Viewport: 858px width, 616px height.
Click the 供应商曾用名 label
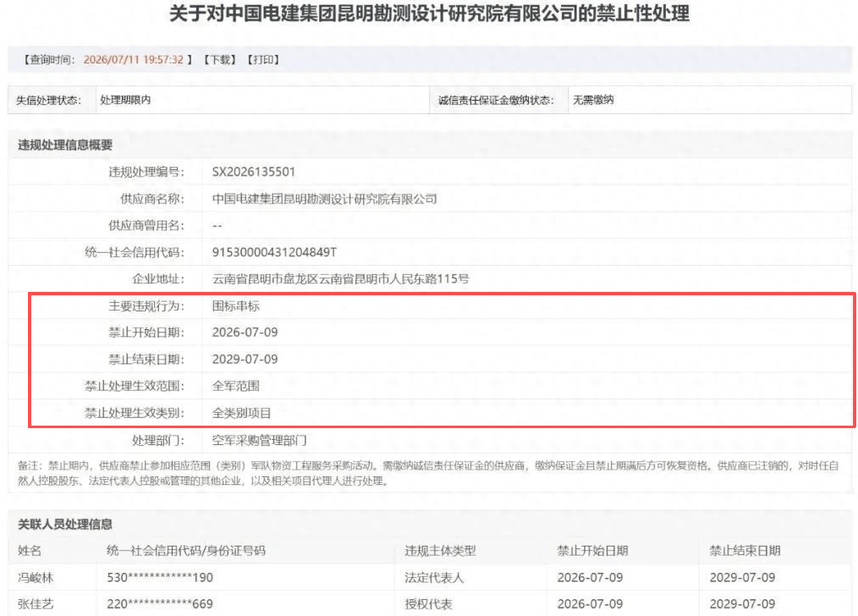(146, 225)
